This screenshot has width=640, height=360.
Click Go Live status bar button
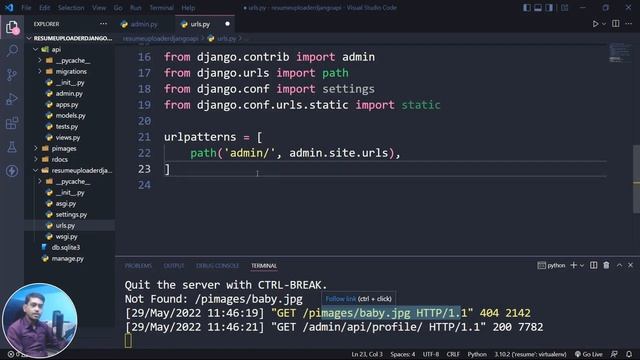pyautogui.click(x=588, y=354)
